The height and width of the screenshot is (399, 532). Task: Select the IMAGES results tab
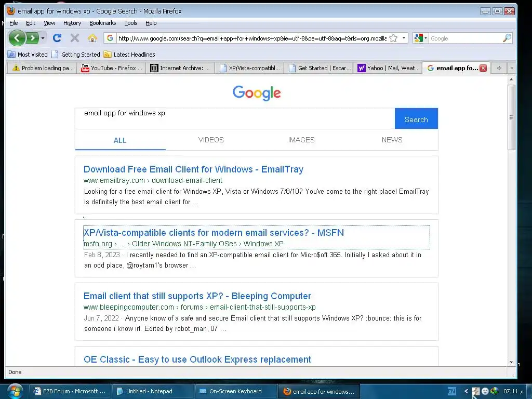(x=301, y=140)
